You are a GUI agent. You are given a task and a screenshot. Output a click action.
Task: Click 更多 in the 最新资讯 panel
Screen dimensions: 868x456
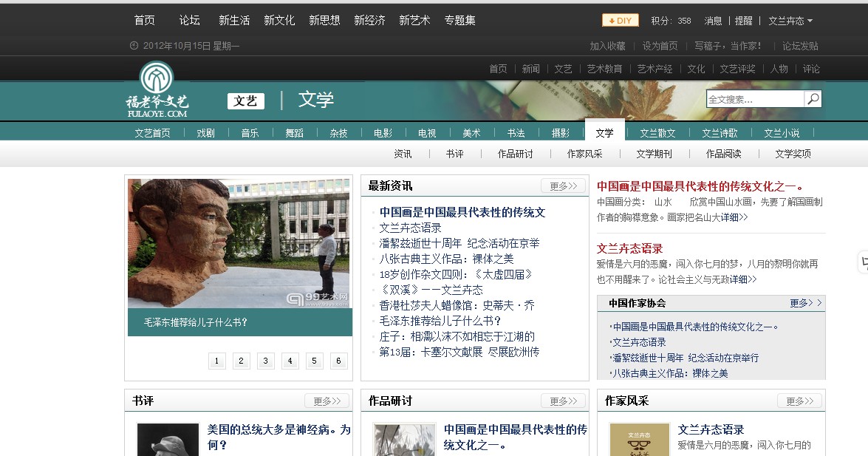pos(563,186)
